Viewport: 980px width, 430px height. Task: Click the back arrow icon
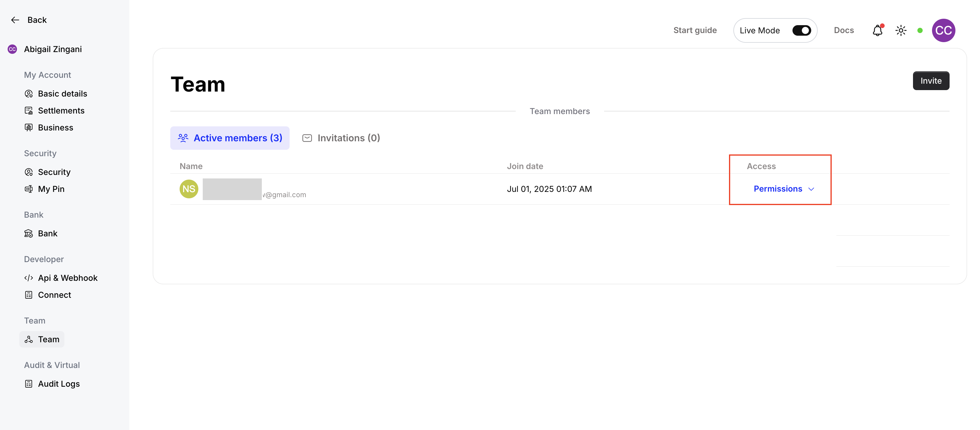(x=15, y=20)
